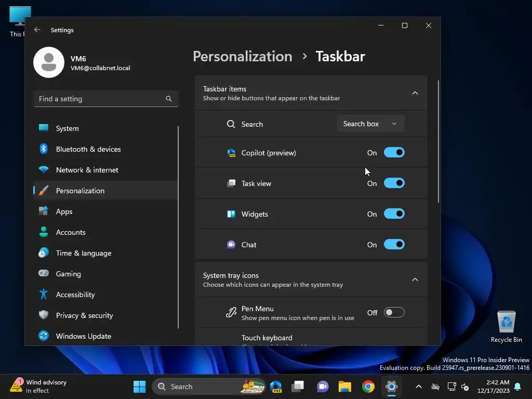Open Time & language in the sidebar
The width and height of the screenshot is (532, 399).
pos(105,253)
